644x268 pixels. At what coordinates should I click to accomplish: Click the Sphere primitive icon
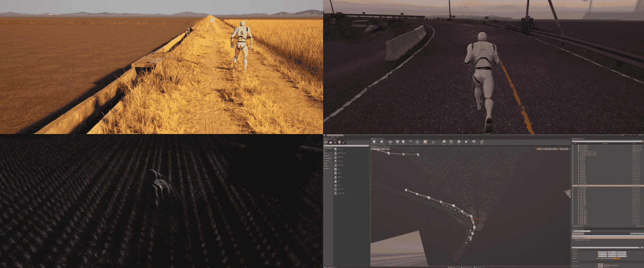click(x=335, y=173)
